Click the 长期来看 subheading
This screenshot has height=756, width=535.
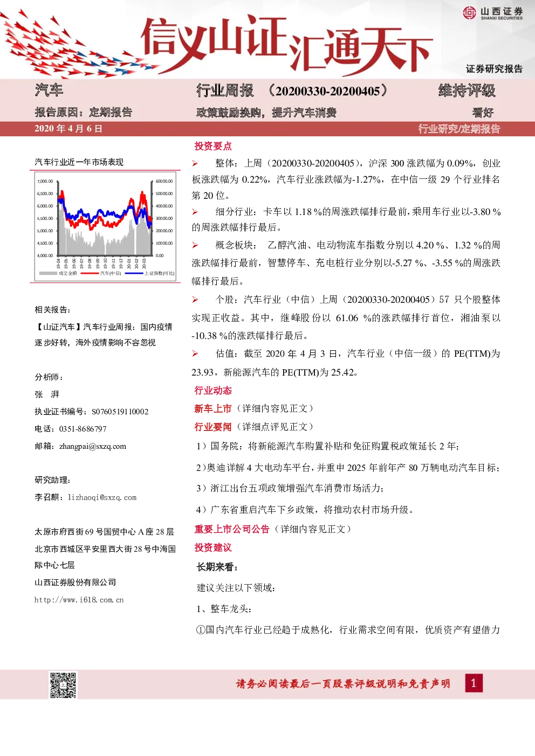[217, 567]
